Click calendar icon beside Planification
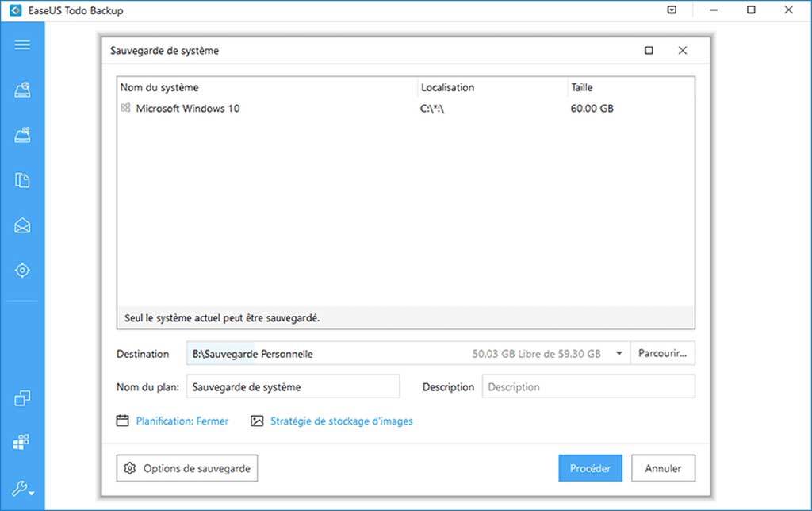The width and height of the screenshot is (812, 511). [122, 421]
